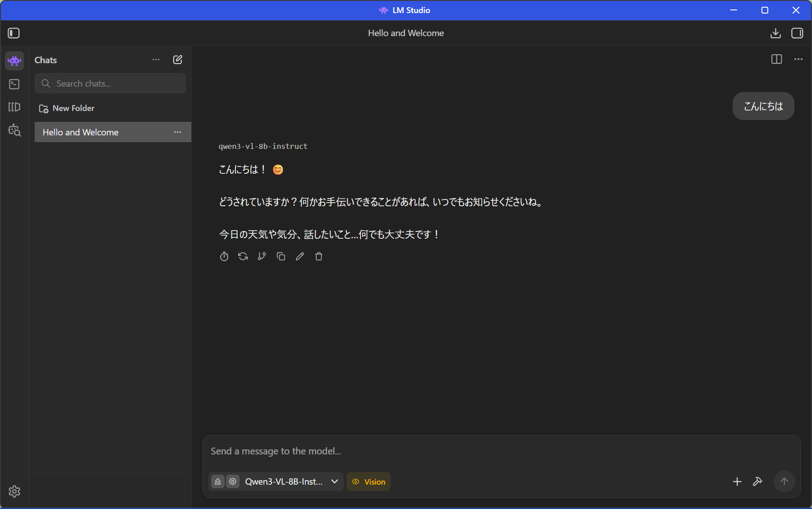
Task: Toggle split view for the chat
Action: (776, 59)
